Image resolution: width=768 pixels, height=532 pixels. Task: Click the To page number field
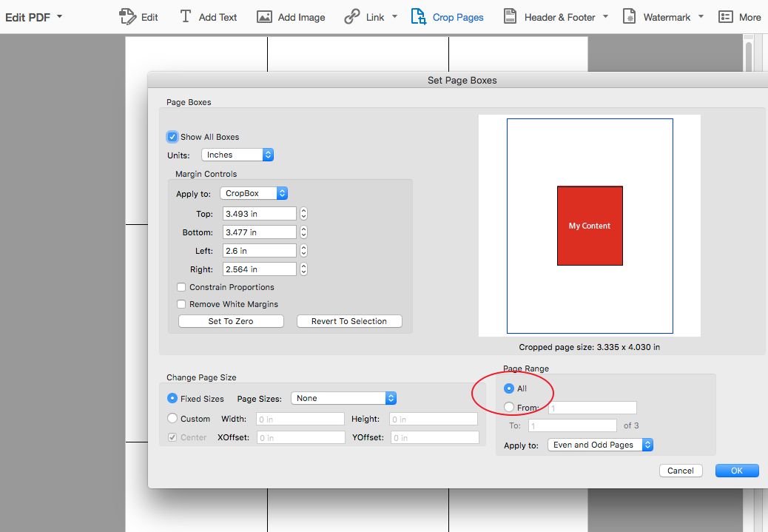(x=572, y=425)
